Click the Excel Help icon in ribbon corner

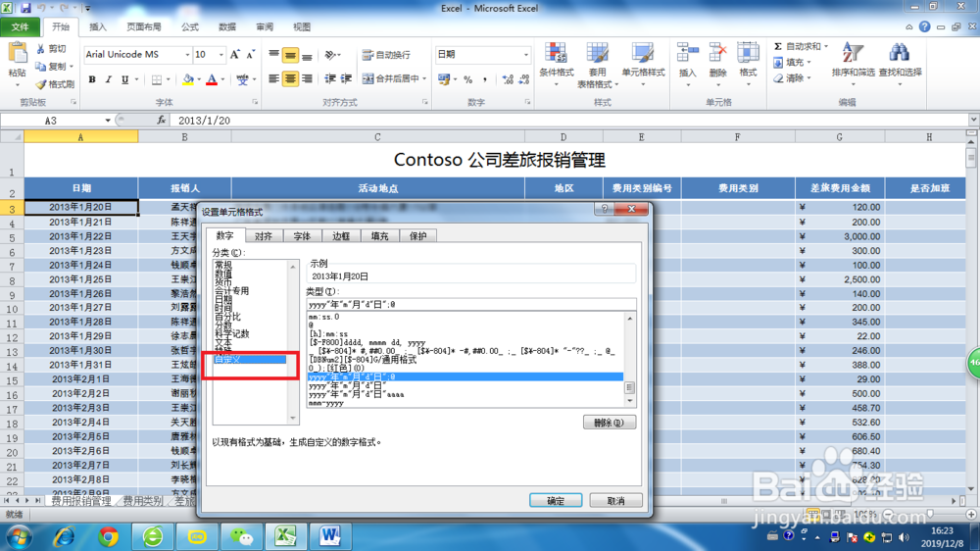(x=924, y=26)
